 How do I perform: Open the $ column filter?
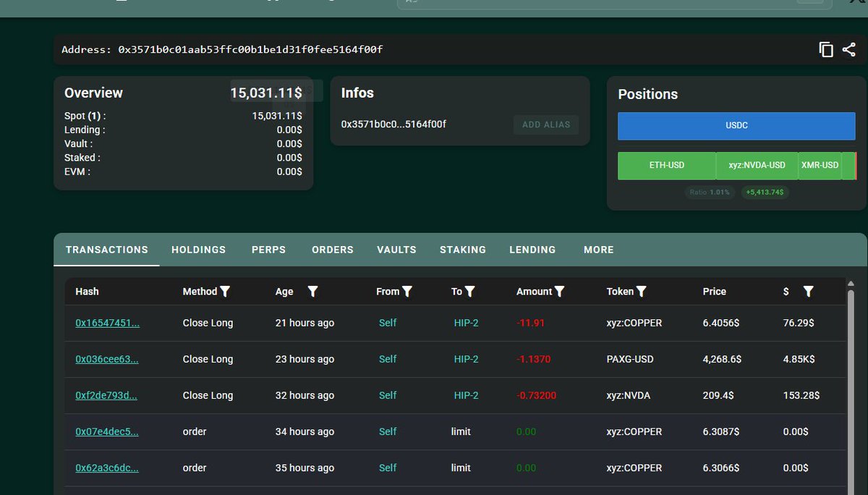pos(809,291)
